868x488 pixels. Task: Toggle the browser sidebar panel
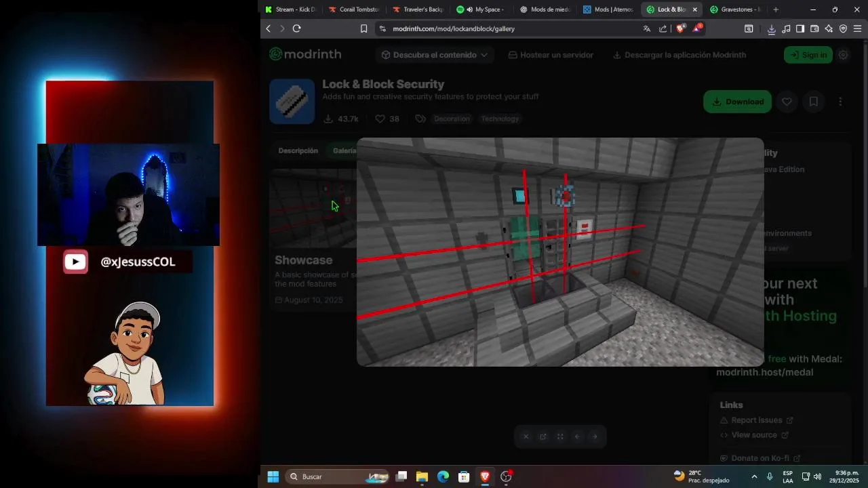coord(800,28)
